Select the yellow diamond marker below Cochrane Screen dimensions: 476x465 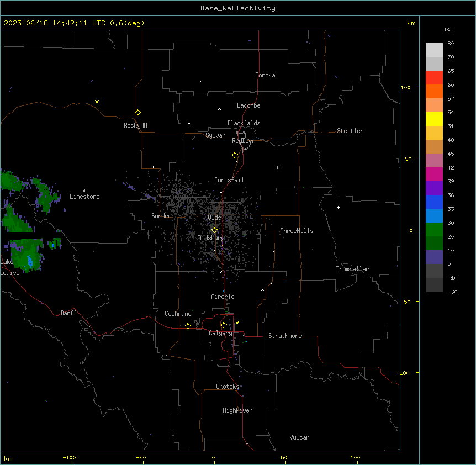pyautogui.click(x=188, y=326)
